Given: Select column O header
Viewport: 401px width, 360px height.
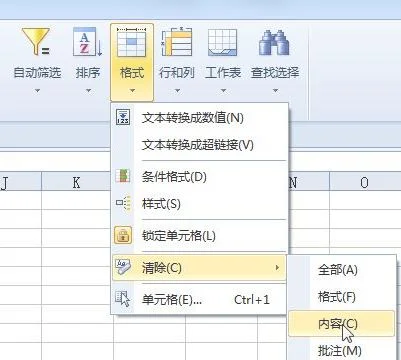Looking at the screenshot, I should [x=365, y=182].
